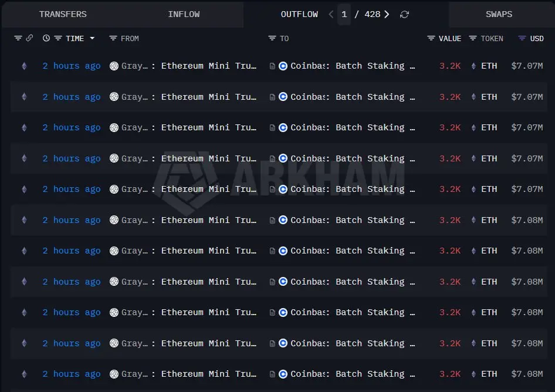Click the 3.2K value in the top row
The height and width of the screenshot is (392, 555).
450,66
